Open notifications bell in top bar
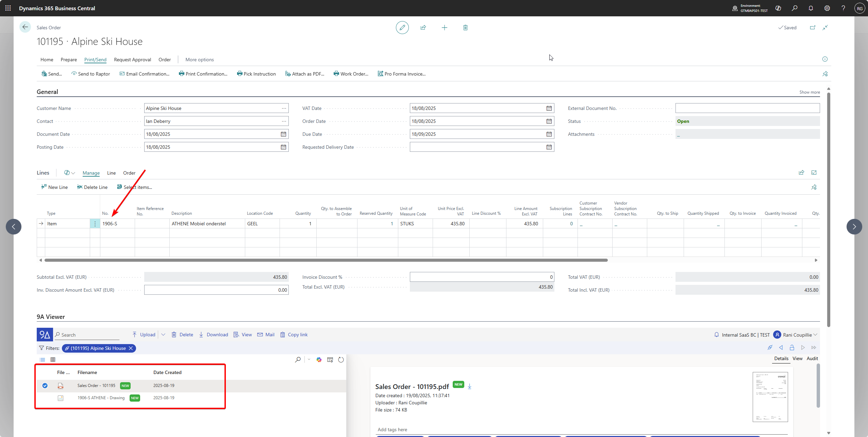Viewport: 868px width, 437px height. pos(811,8)
